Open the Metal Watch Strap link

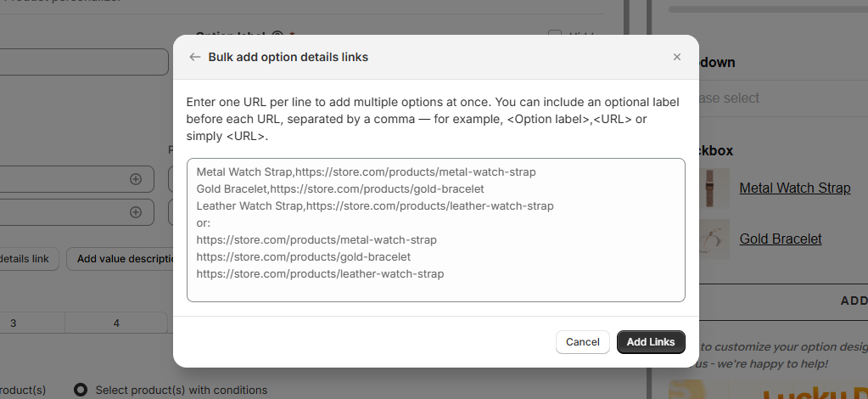click(794, 188)
